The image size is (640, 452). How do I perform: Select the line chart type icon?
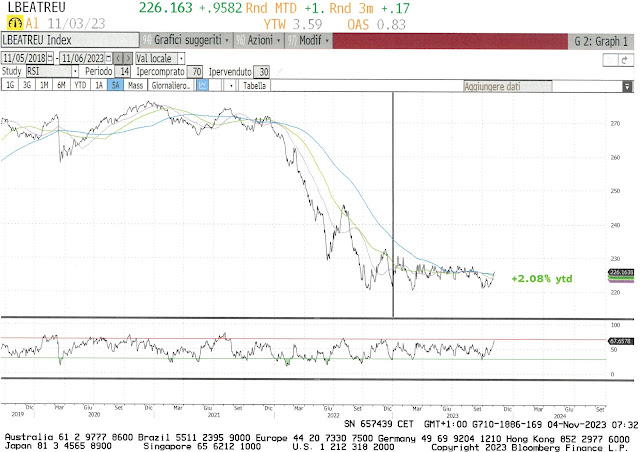click(x=202, y=85)
